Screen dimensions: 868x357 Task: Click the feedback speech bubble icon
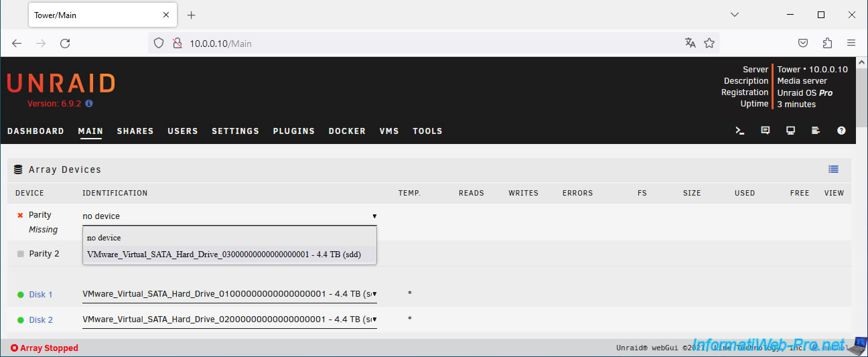766,131
